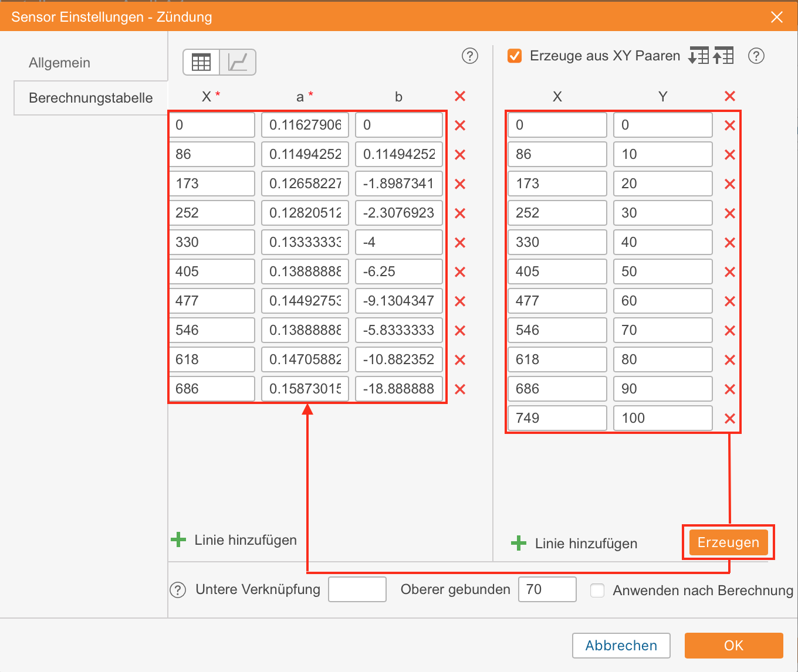798x672 pixels.
Task: Click the Untere Verknüpfung input field
Action: [357, 589]
